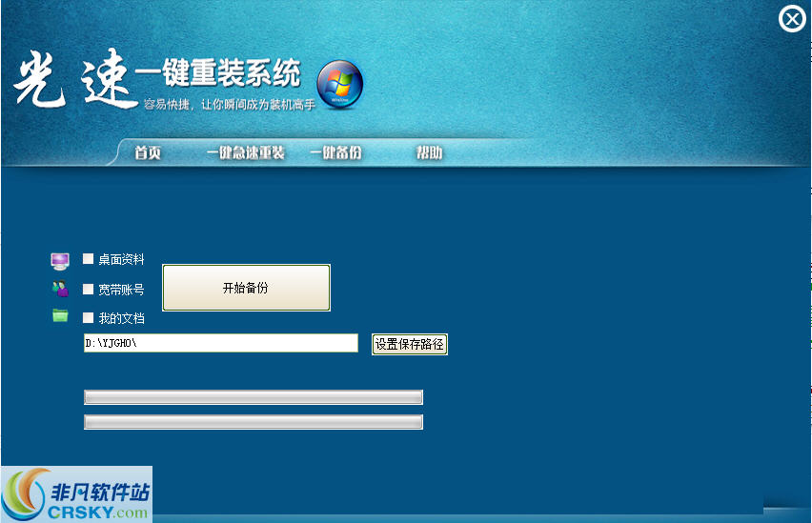Click the 宽带账号 label text
Viewport: 812px width, 523px height.
tap(121, 290)
